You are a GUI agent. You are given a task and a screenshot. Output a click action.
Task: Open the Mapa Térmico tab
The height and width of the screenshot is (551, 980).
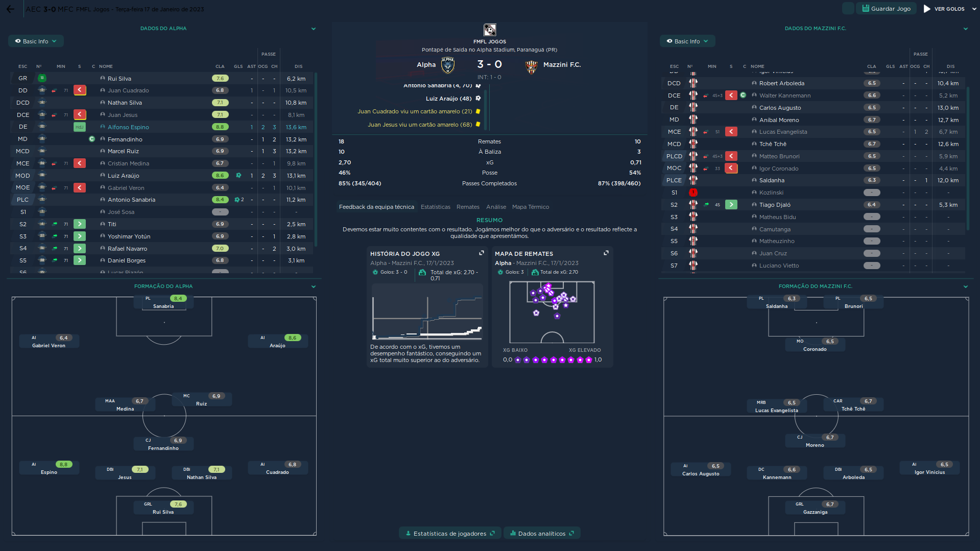point(530,207)
